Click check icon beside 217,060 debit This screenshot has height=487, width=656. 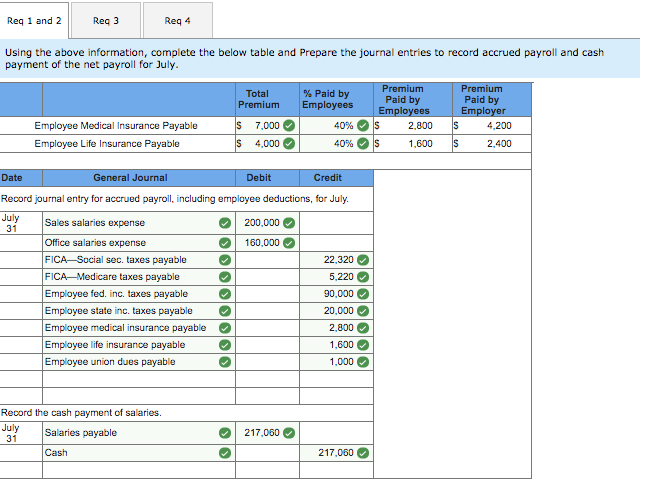click(289, 433)
